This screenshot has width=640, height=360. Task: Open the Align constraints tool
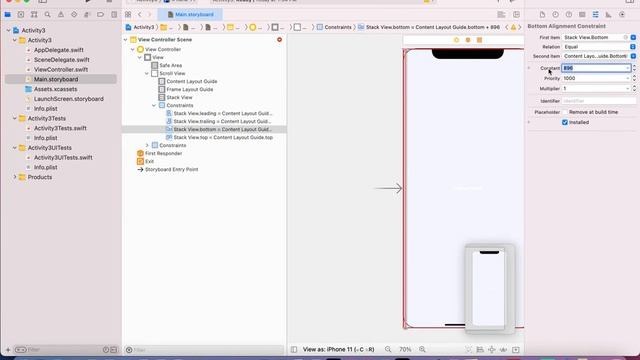click(480, 350)
